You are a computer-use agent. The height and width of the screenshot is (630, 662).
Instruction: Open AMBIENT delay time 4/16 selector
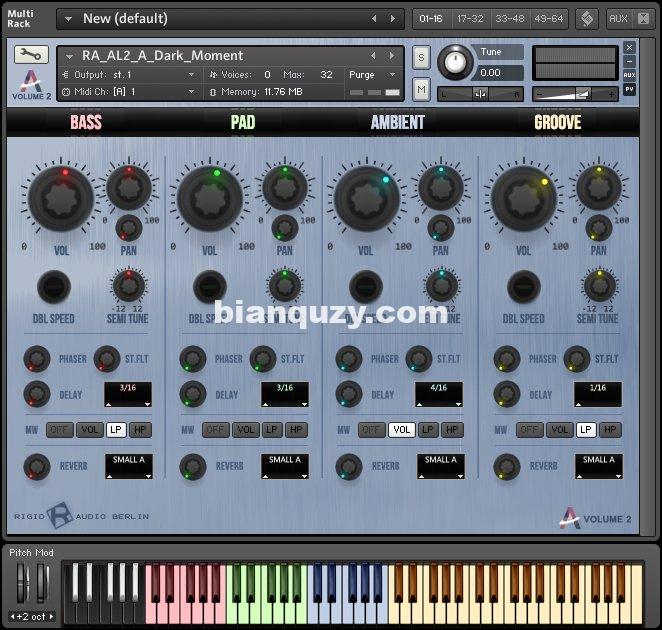pyautogui.click(x=439, y=394)
